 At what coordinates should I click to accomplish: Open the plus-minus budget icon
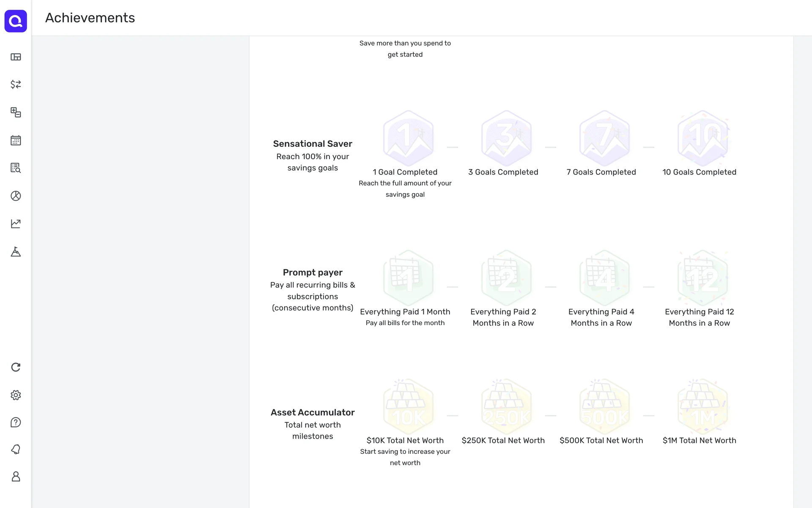(x=16, y=112)
